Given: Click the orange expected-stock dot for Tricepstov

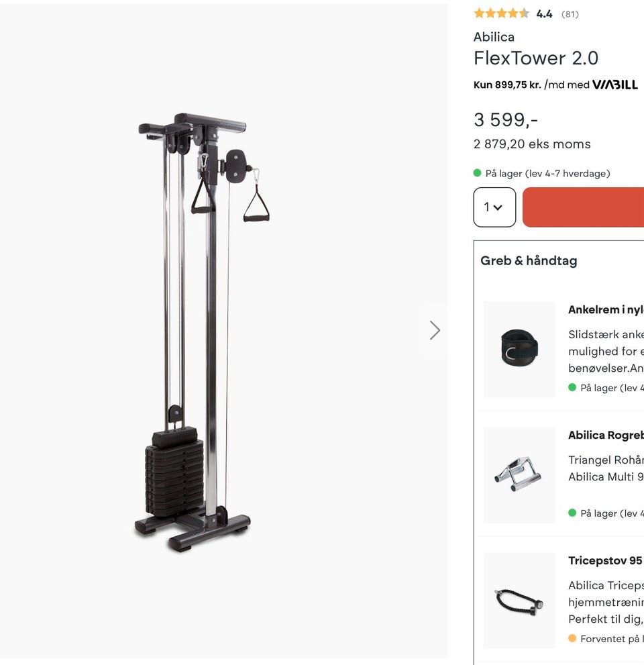Looking at the screenshot, I should coord(572,638).
